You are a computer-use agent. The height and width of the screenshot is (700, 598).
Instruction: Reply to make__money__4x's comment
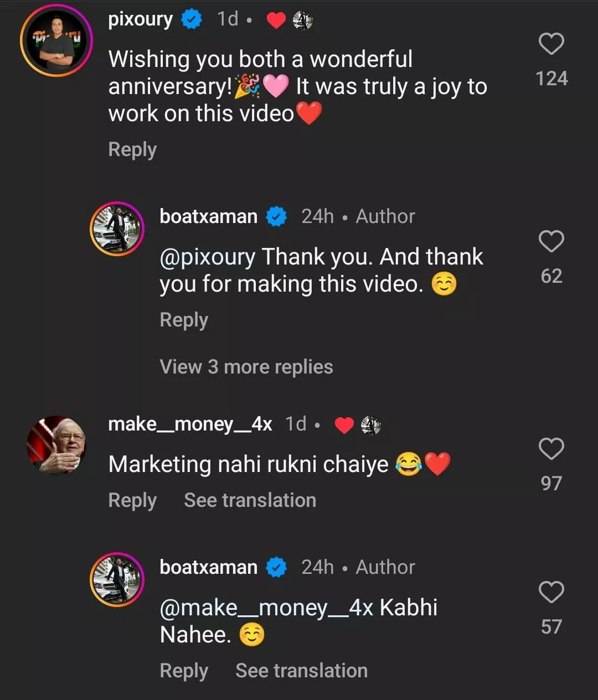(x=132, y=500)
